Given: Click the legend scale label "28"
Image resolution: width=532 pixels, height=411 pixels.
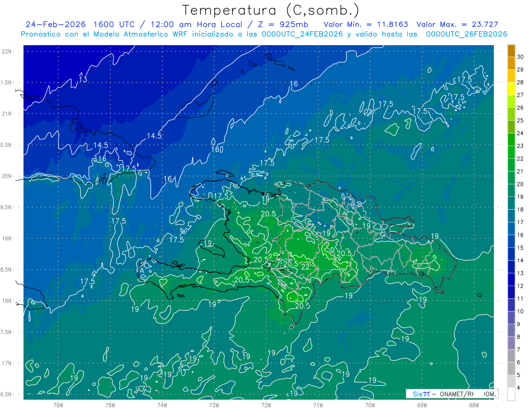Looking at the screenshot, I should click(520, 82).
